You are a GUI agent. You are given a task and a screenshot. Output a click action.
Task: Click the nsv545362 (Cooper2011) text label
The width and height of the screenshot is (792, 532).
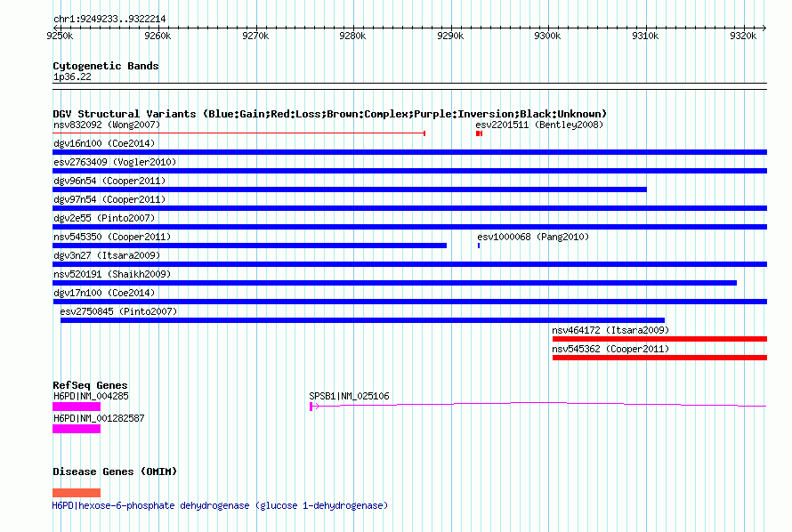pyautogui.click(x=610, y=349)
